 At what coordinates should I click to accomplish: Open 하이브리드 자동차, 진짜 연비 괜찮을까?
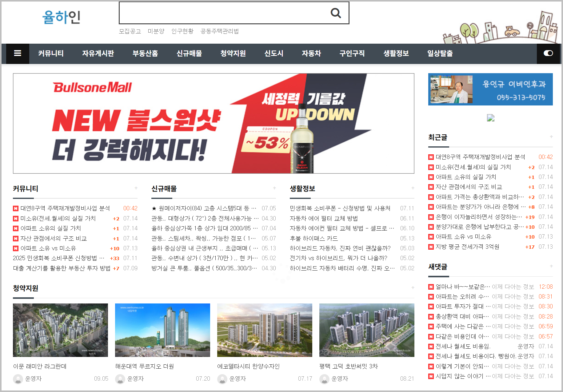(340, 248)
